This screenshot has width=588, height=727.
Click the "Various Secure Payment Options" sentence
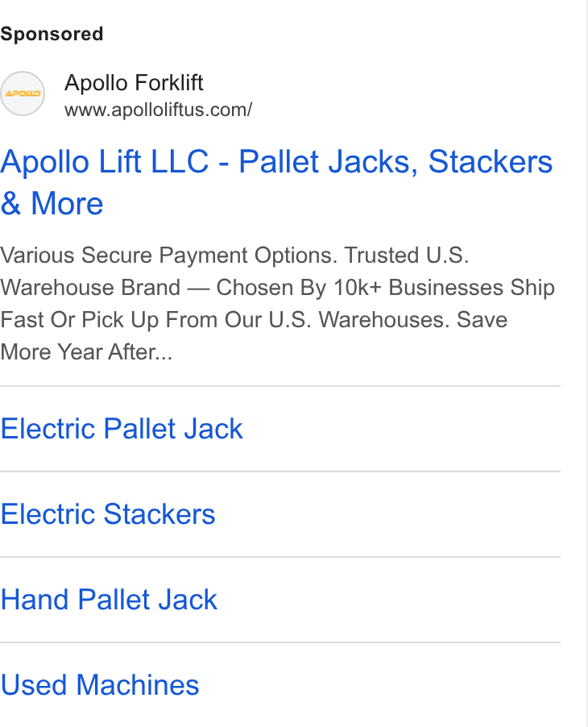click(x=168, y=255)
